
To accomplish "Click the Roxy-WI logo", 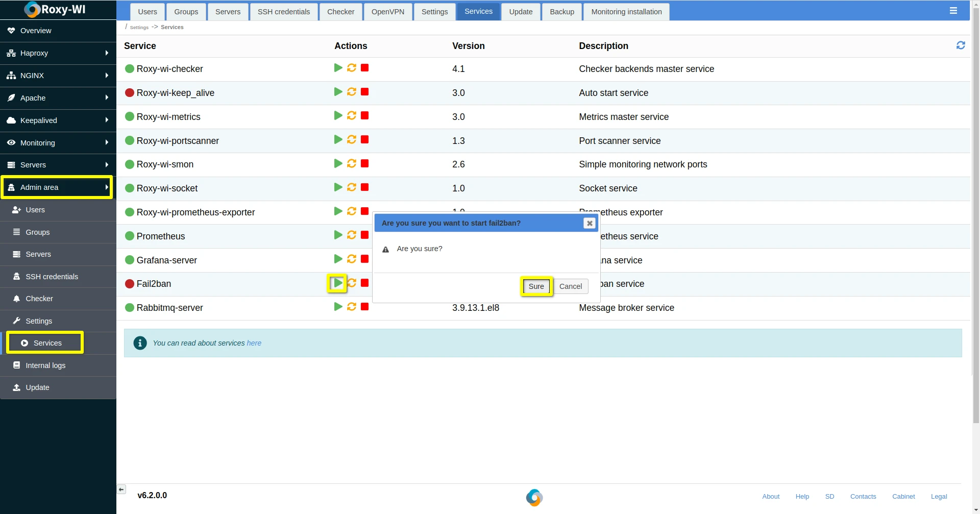I will point(55,10).
